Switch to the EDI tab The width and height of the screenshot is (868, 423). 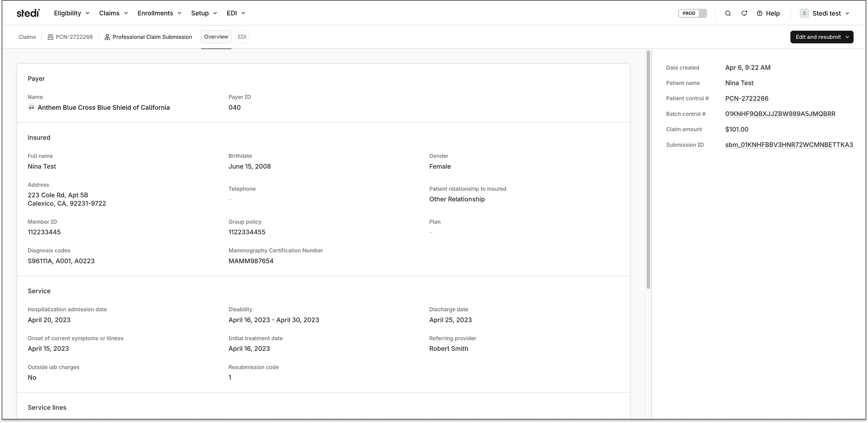click(242, 37)
